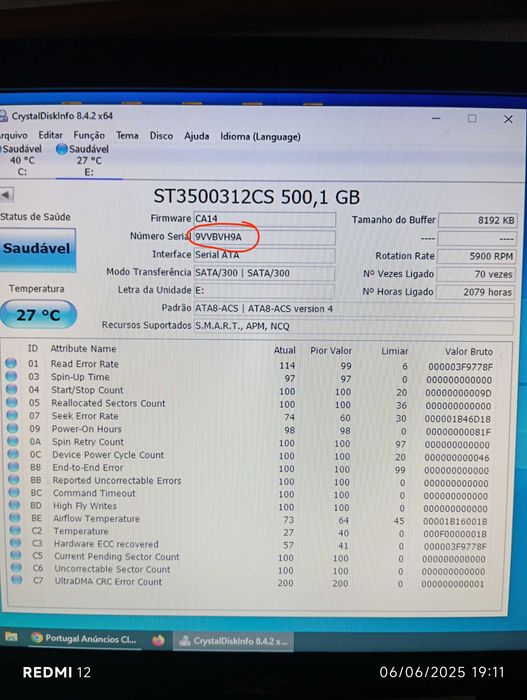Click the Attribute Name column header
This screenshot has width=527, height=700.
(83, 349)
